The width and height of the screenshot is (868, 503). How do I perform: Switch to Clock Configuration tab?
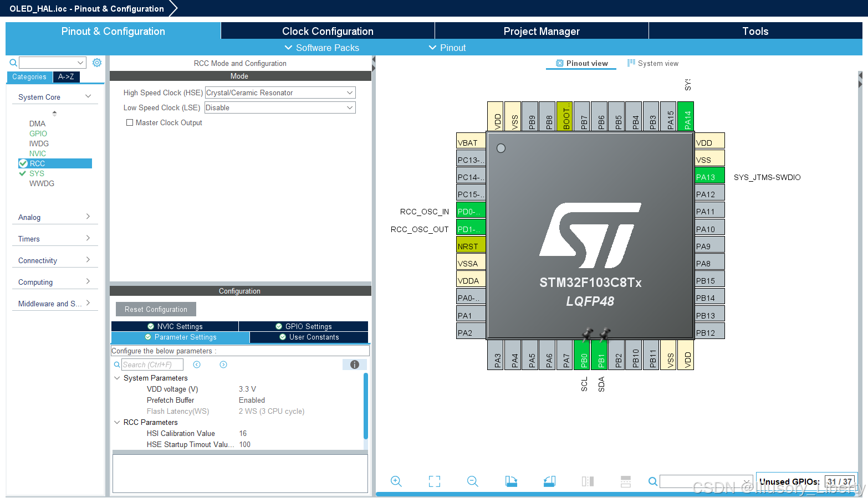[x=328, y=31]
